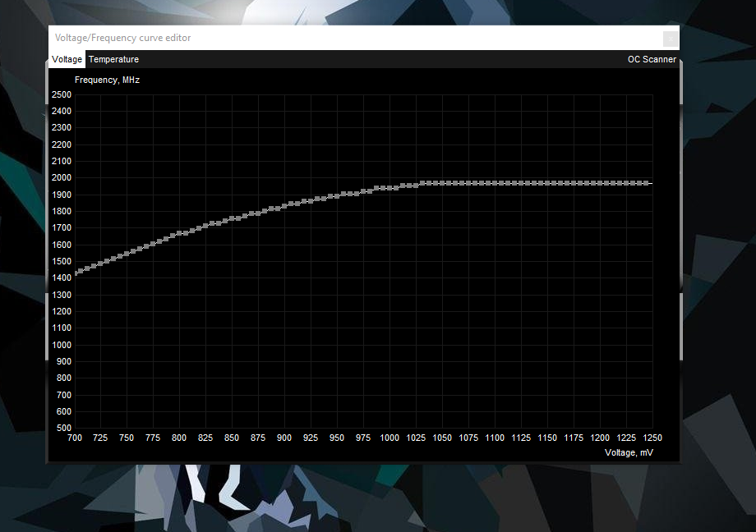Click the 925 voltage axis value
The width and height of the screenshot is (756, 532).
[x=311, y=438]
